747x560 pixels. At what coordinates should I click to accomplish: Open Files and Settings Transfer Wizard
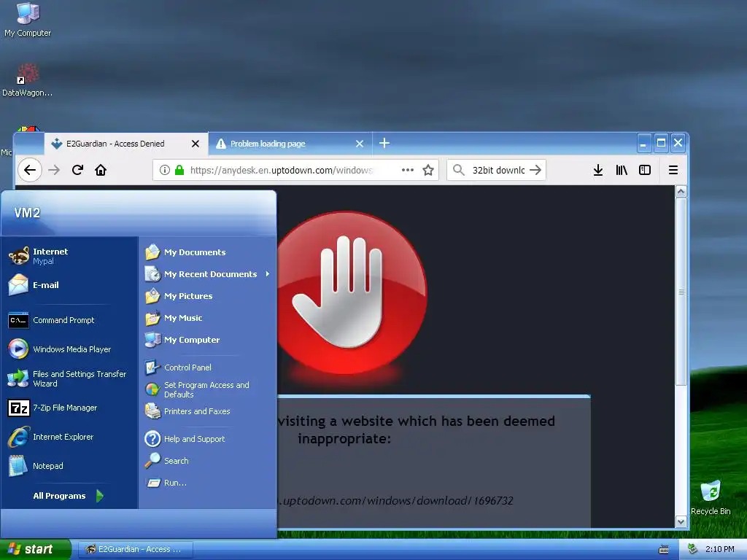tap(69, 378)
